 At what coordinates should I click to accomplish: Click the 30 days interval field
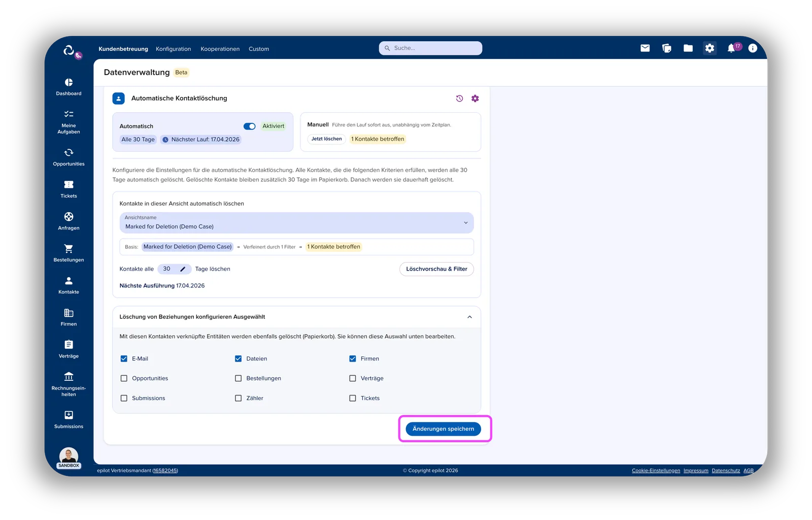point(174,269)
